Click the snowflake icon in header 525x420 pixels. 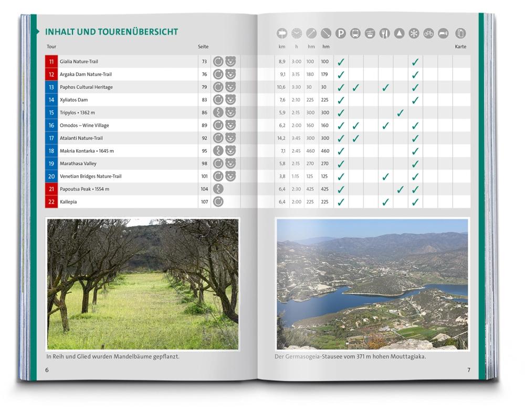tap(414, 34)
